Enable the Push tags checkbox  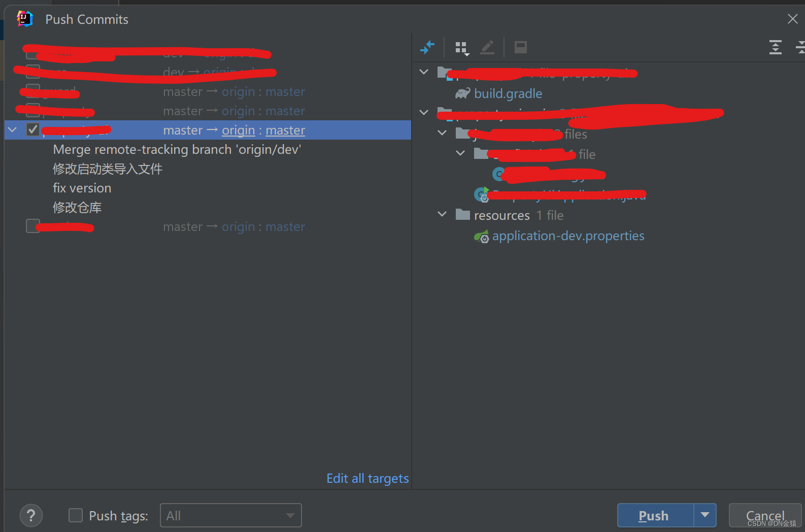(x=76, y=516)
